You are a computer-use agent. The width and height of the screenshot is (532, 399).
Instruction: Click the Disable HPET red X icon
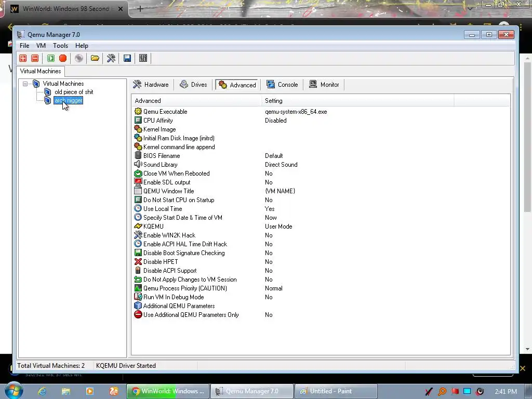(138, 261)
